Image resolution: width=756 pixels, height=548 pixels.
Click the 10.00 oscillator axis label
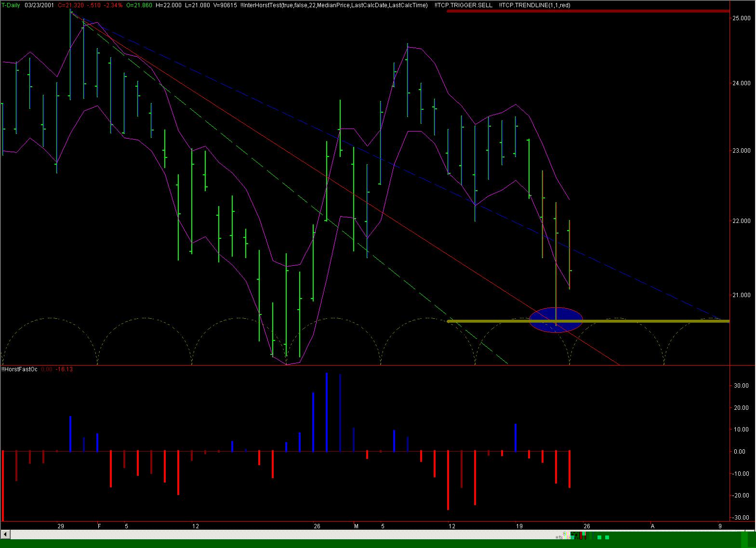pos(742,430)
